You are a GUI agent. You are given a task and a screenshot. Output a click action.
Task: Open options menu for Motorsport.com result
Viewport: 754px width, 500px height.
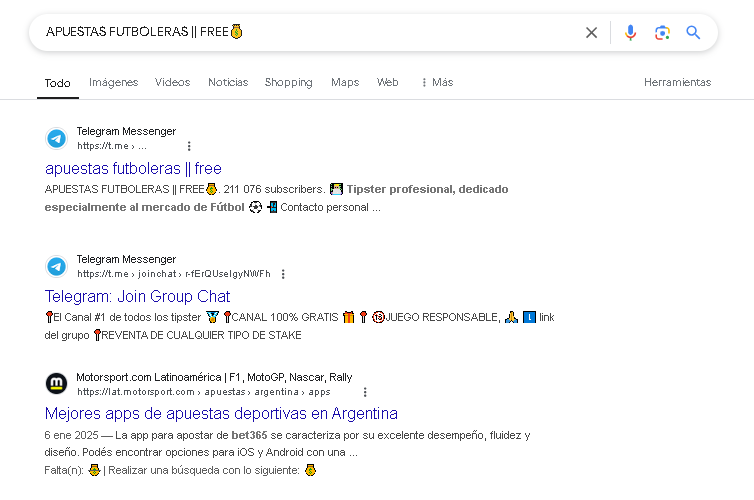365,392
